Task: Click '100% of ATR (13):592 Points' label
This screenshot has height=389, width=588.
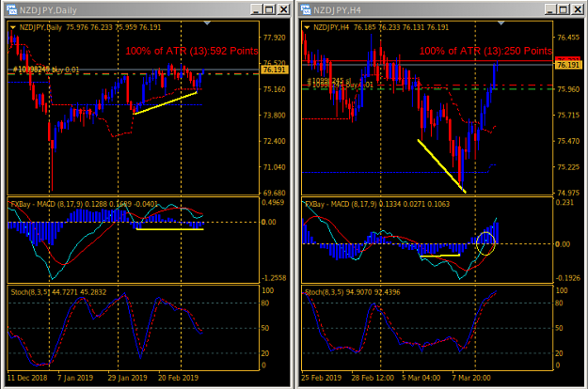Action: coord(192,51)
